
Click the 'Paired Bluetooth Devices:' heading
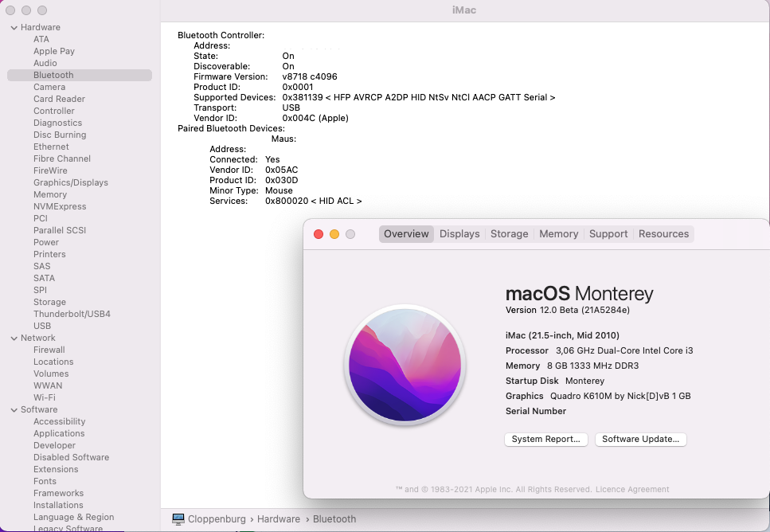point(231,129)
